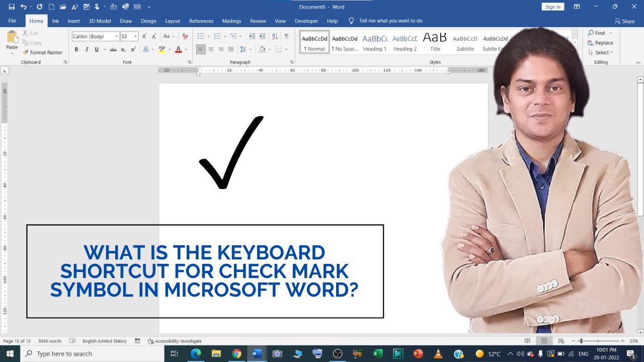
Task: Justify the paragraph text
Action: pyautogui.click(x=231, y=49)
